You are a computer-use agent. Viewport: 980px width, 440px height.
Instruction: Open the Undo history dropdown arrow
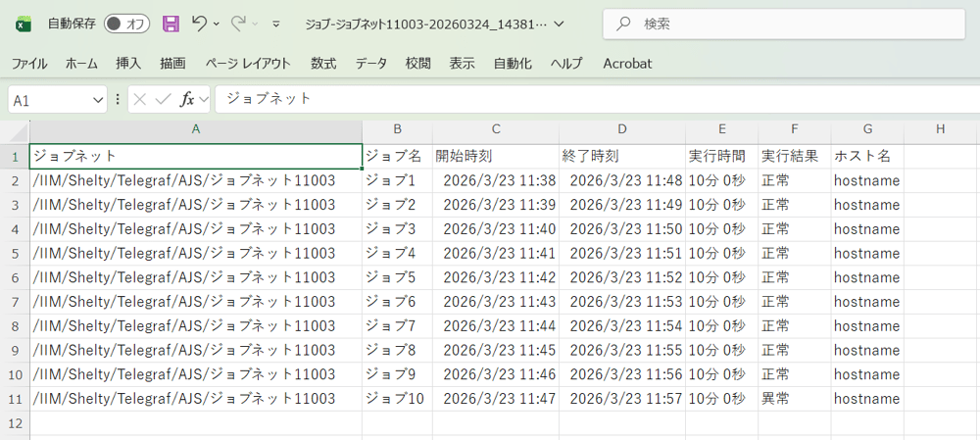click(217, 24)
